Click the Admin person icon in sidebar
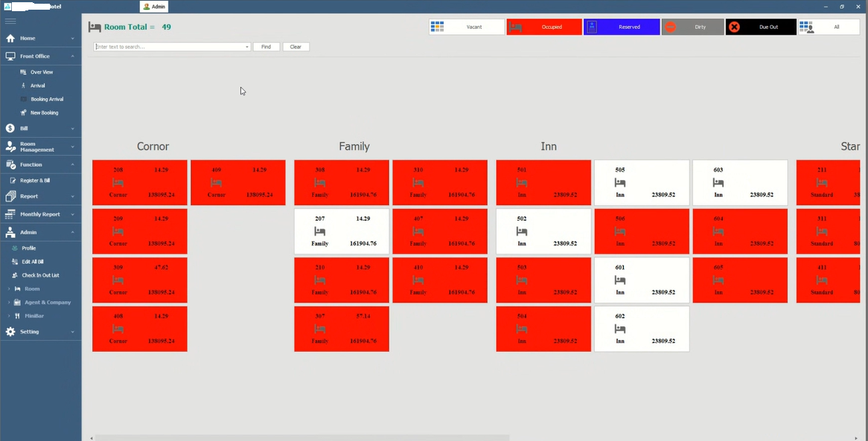 (10, 232)
